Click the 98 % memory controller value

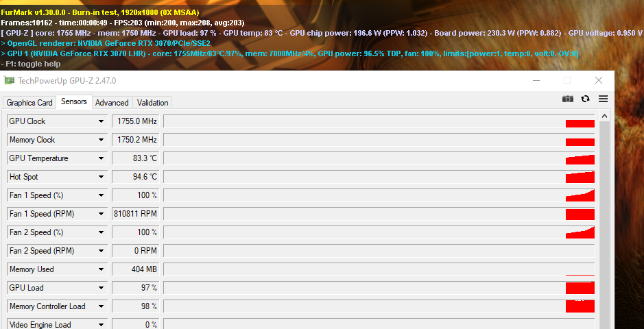tap(136, 306)
